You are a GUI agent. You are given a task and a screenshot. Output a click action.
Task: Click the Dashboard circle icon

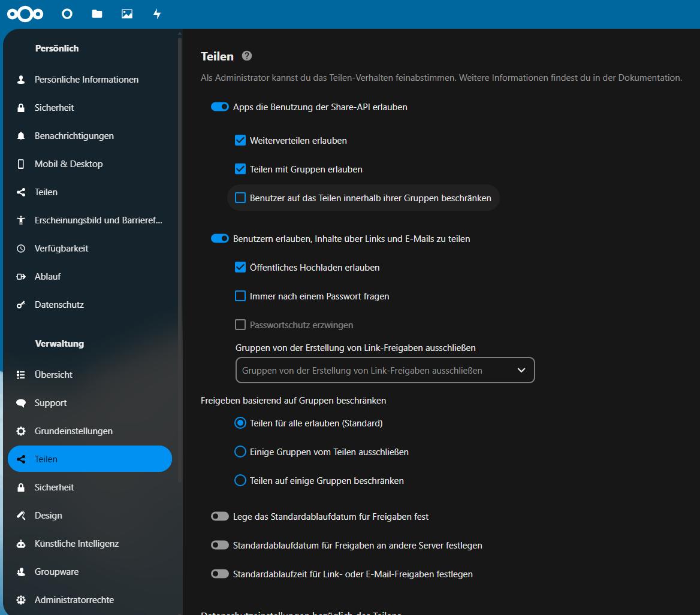pyautogui.click(x=67, y=14)
